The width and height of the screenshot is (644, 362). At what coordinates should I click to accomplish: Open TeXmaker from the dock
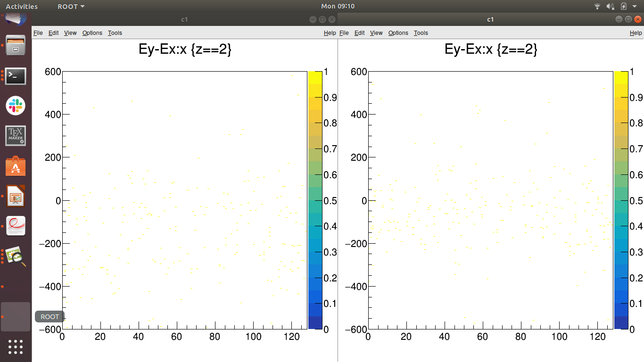point(16,136)
